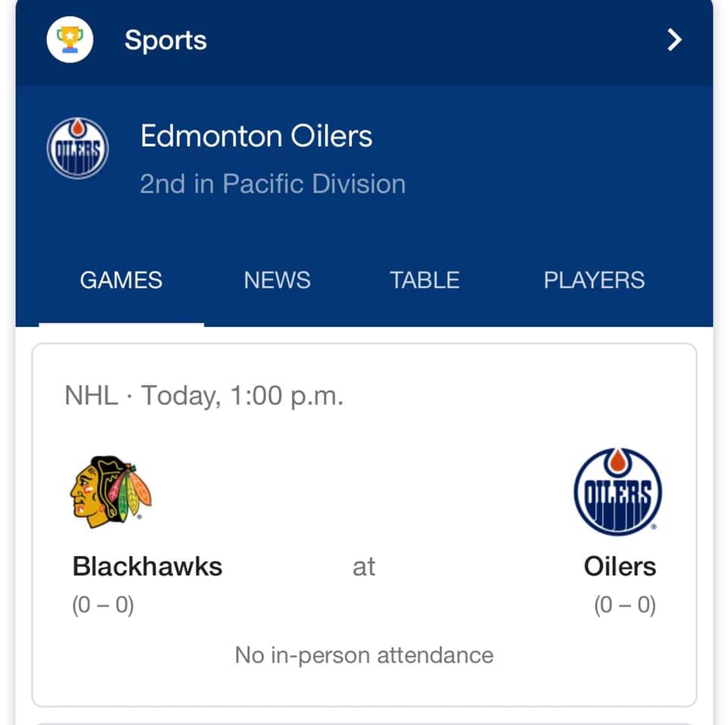Click the Blackhawks team logo
The width and height of the screenshot is (728, 725).
point(111,491)
